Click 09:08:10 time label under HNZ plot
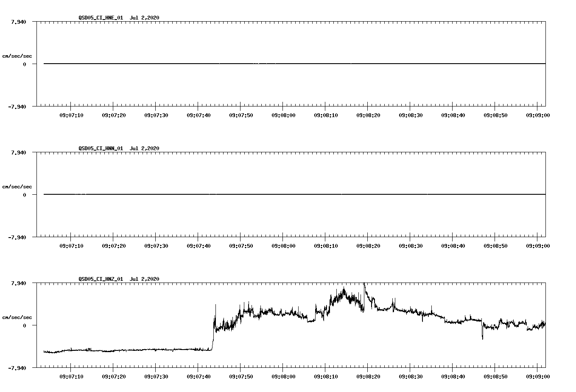Viewport: 576px width, 392px height. coord(326,376)
